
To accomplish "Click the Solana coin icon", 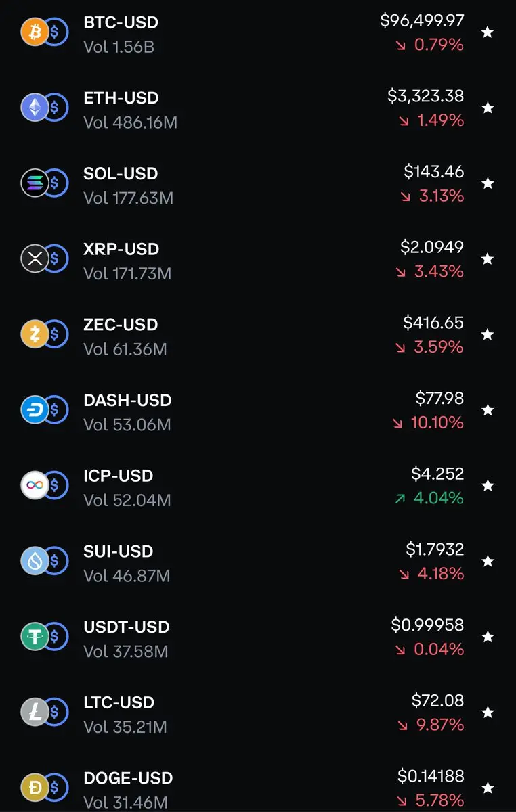I will (x=35, y=183).
